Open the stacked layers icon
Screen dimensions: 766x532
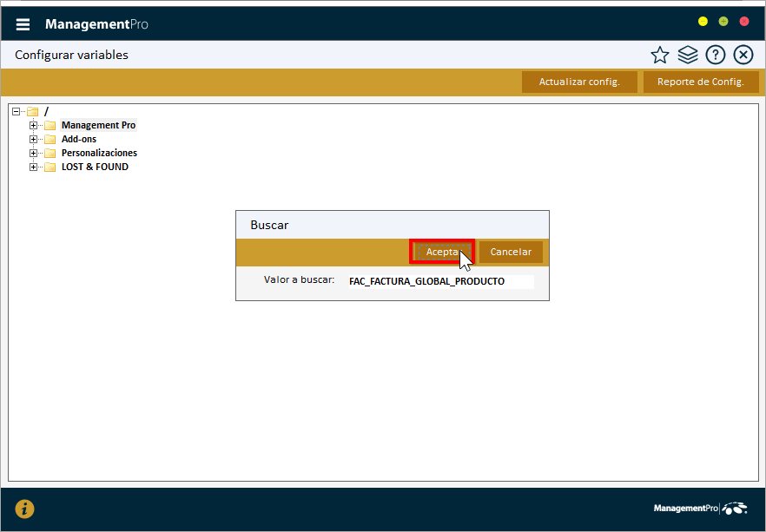pyautogui.click(x=687, y=56)
